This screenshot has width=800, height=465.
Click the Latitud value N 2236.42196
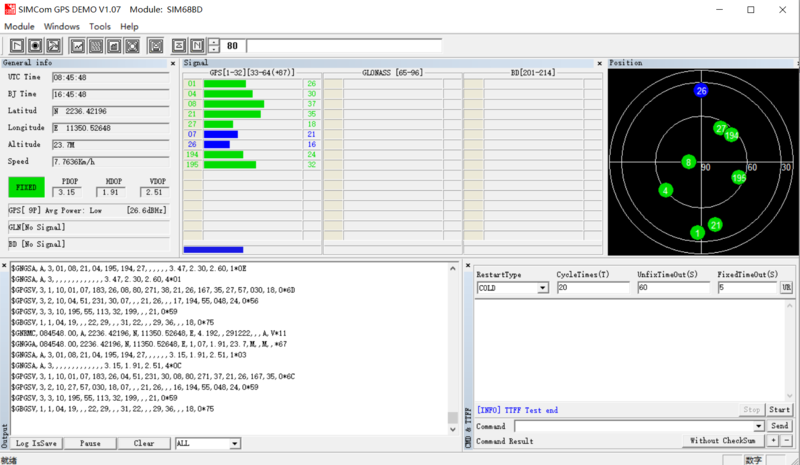point(111,111)
